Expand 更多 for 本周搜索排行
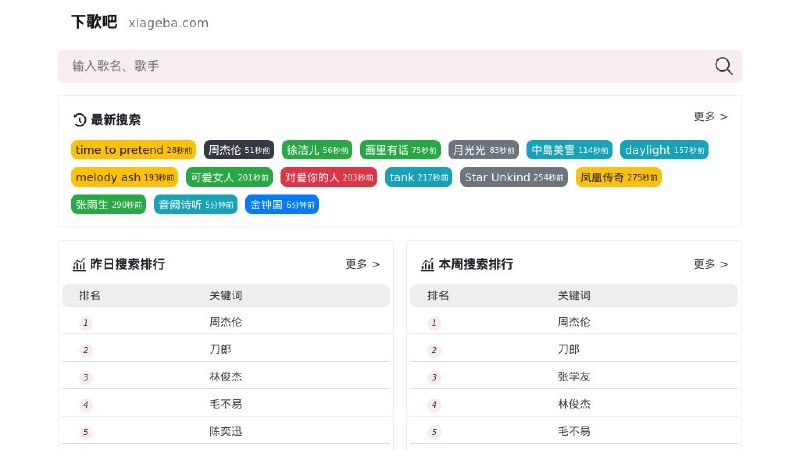Screen dimensions: 800x450 (710, 265)
